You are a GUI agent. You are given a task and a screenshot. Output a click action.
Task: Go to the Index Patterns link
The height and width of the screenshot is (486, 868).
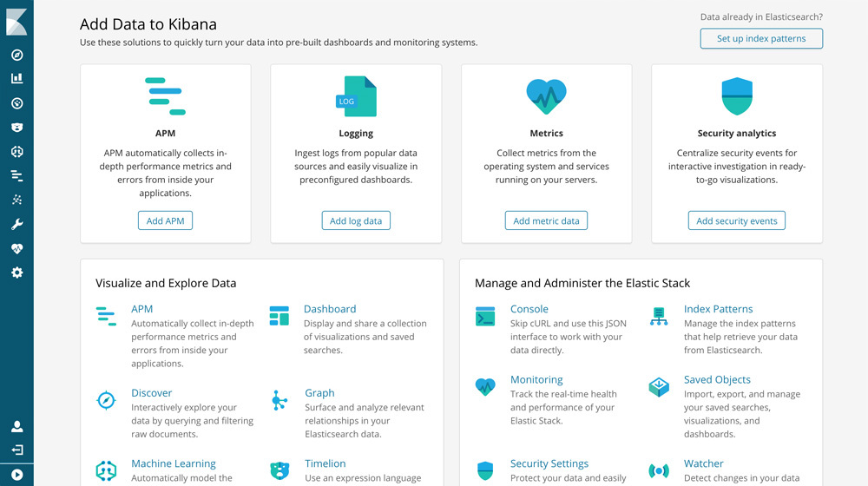coord(718,309)
